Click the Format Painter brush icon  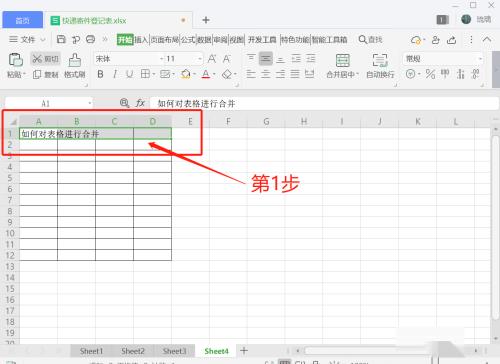pyautogui.click(x=75, y=60)
